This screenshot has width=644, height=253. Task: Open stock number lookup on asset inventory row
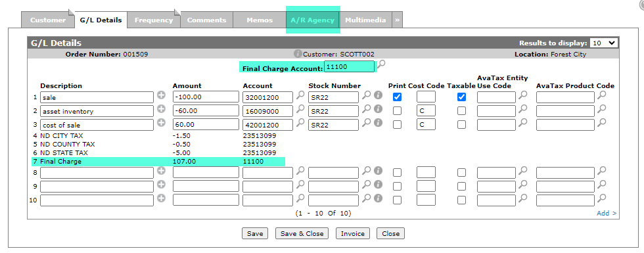pyautogui.click(x=366, y=109)
